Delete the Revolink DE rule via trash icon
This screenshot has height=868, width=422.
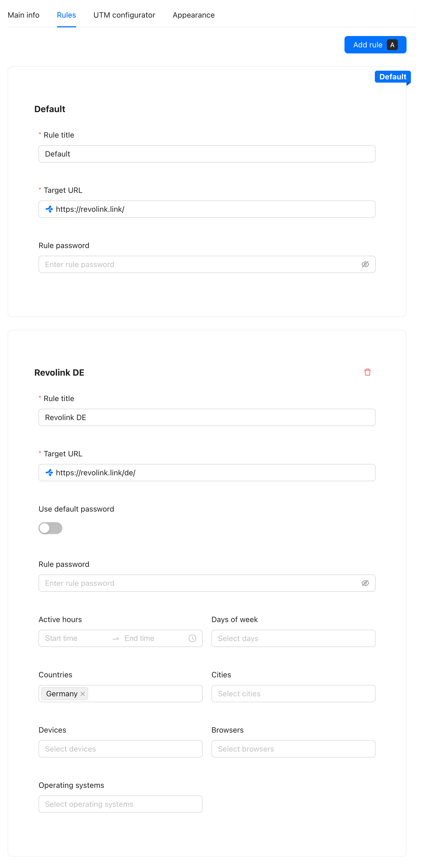point(368,372)
